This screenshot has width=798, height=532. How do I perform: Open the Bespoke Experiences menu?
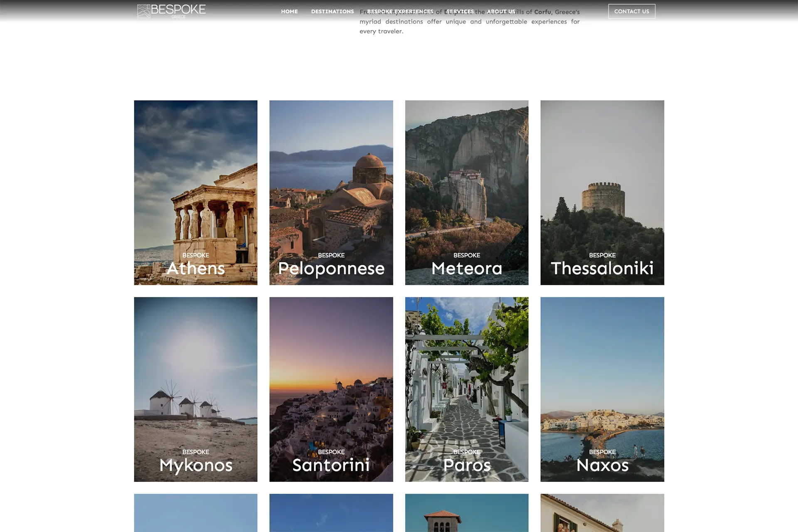click(x=400, y=12)
